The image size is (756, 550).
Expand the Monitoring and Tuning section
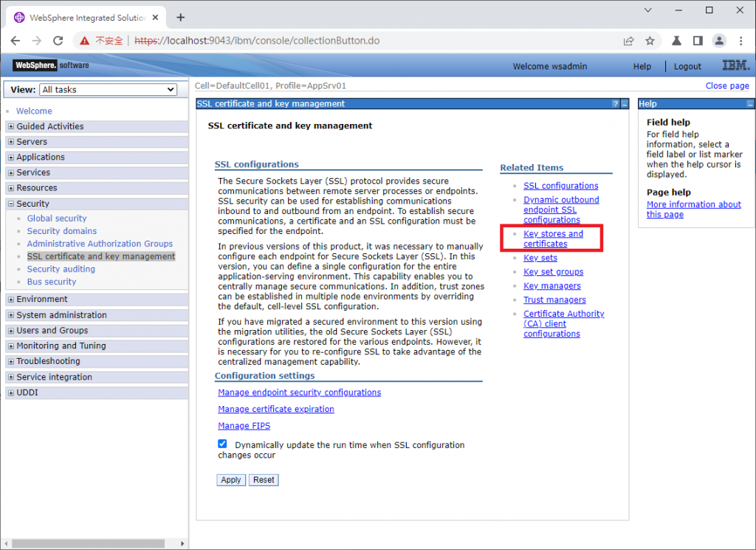pyautogui.click(x=11, y=346)
